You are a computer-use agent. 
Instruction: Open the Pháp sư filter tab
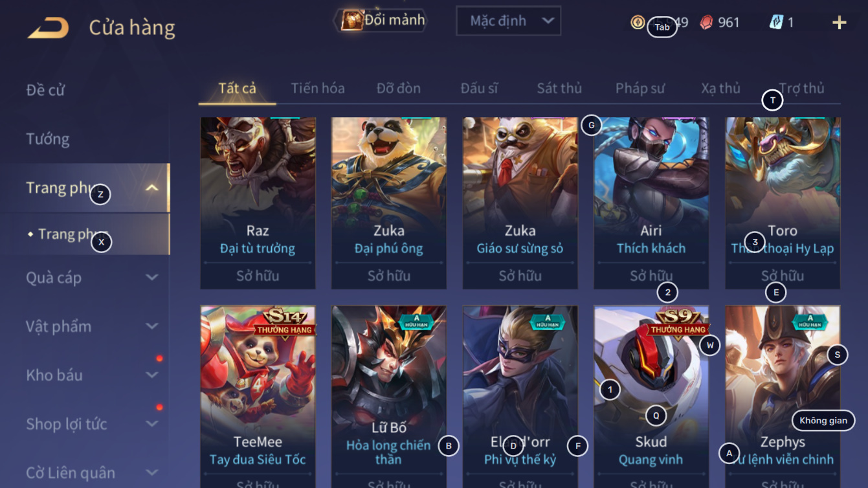click(x=640, y=88)
